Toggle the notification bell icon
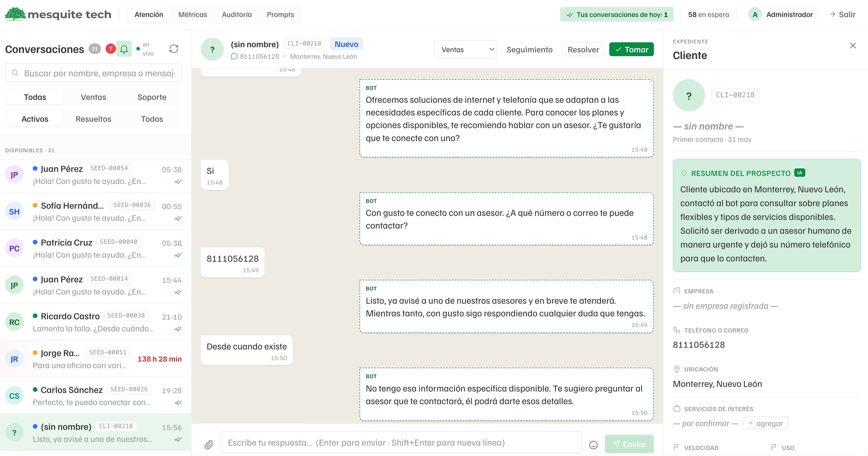868x456 pixels. [124, 49]
